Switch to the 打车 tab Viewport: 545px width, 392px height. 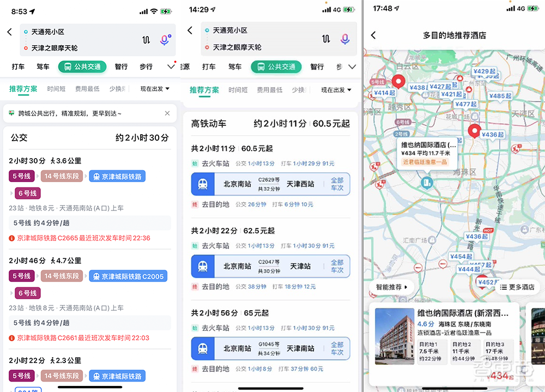pos(18,66)
